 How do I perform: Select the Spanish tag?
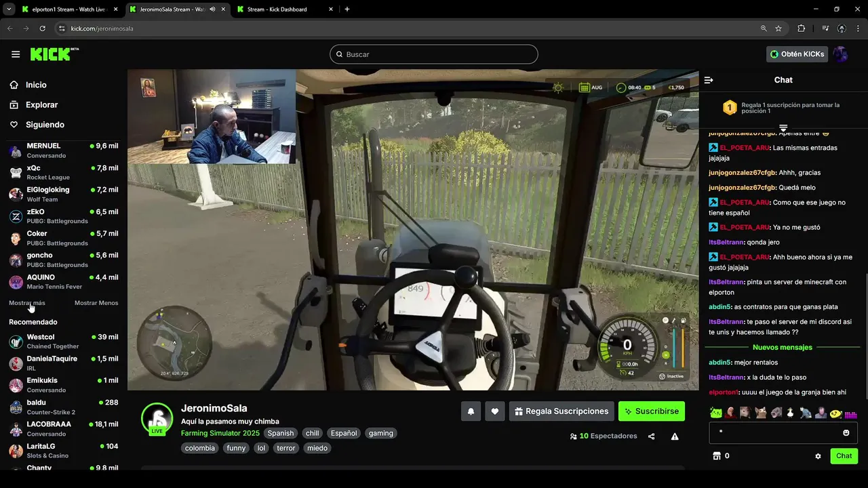(x=281, y=433)
